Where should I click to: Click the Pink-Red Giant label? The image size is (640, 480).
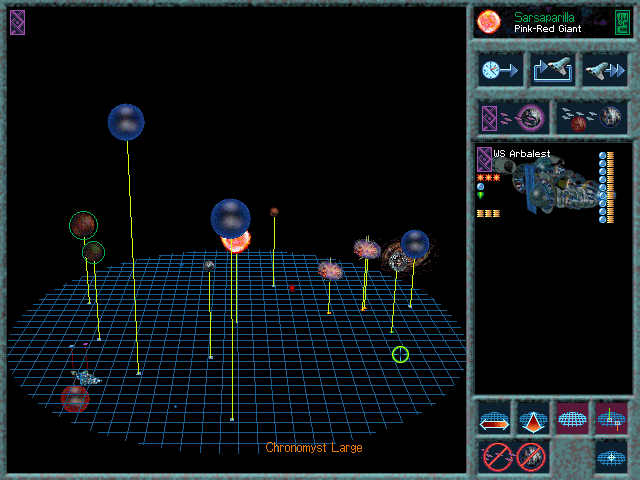[547, 29]
